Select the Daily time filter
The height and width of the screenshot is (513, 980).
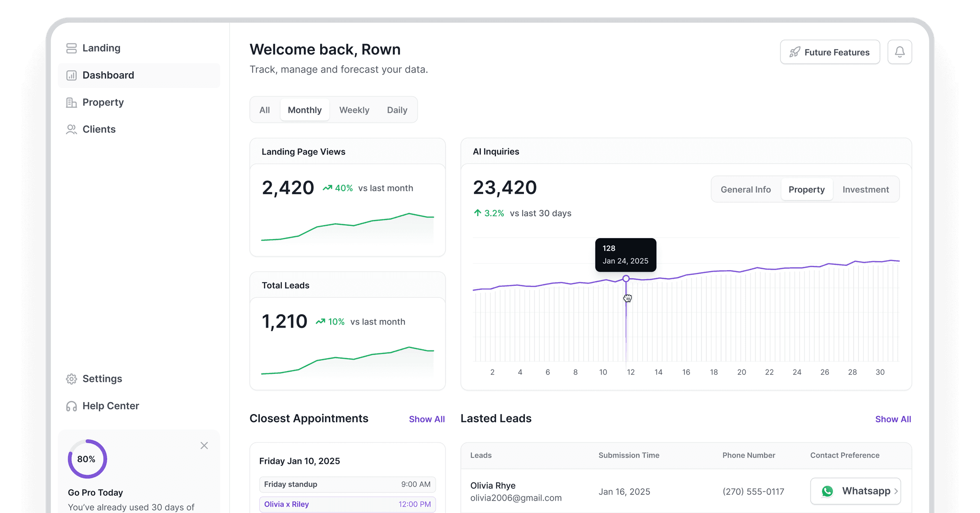click(397, 110)
